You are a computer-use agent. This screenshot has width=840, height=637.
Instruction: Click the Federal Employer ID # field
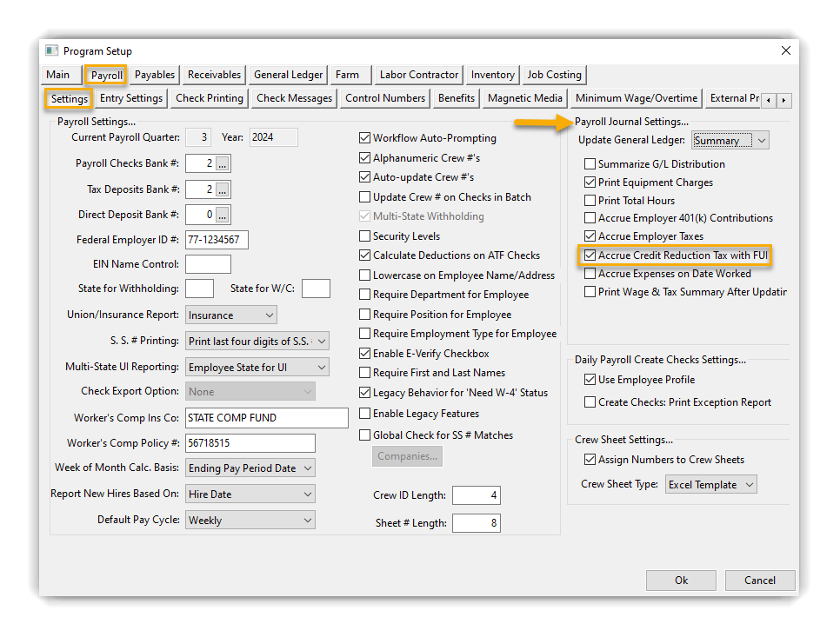(217, 240)
